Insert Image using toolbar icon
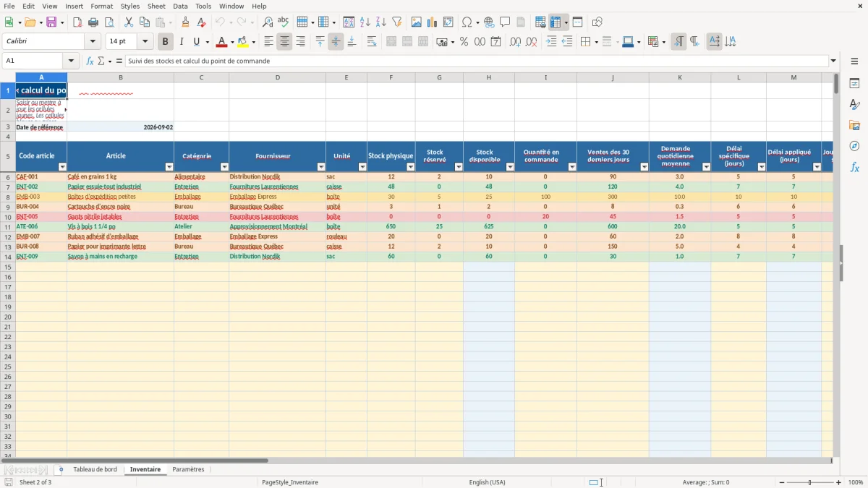Image resolution: width=868 pixels, height=488 pixels. 417,22
